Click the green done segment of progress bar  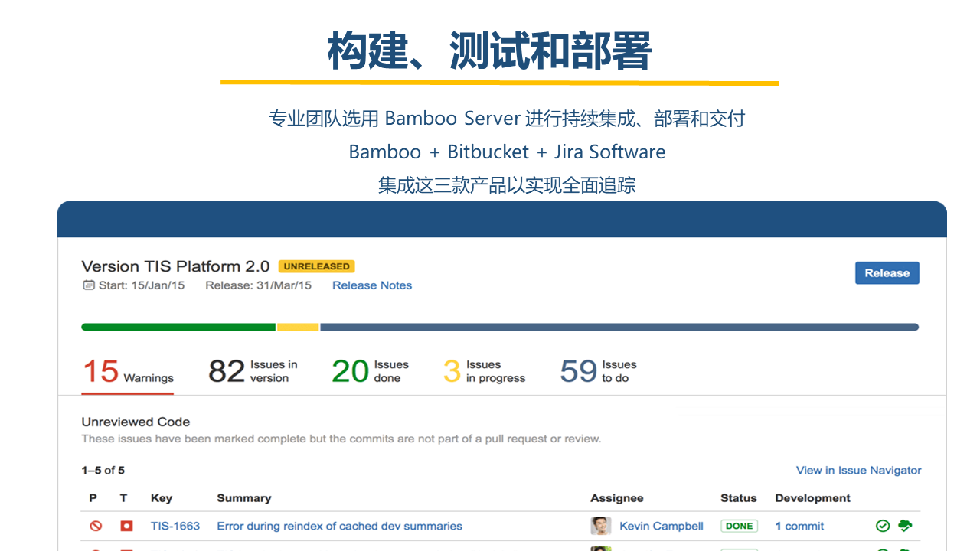178,328
